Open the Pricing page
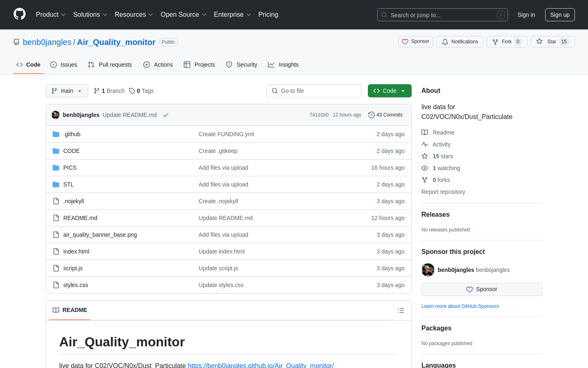The image size is (588, 368). click(268, 15)
